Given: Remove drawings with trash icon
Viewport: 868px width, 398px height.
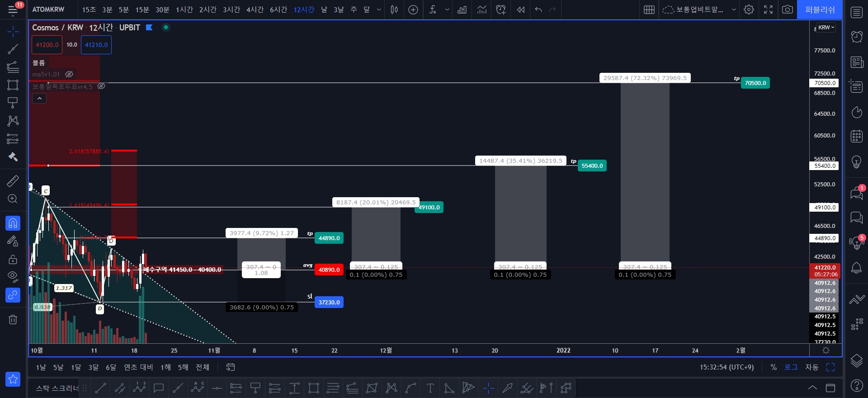Looking at the screenshot, I should [x=13, y=320].
